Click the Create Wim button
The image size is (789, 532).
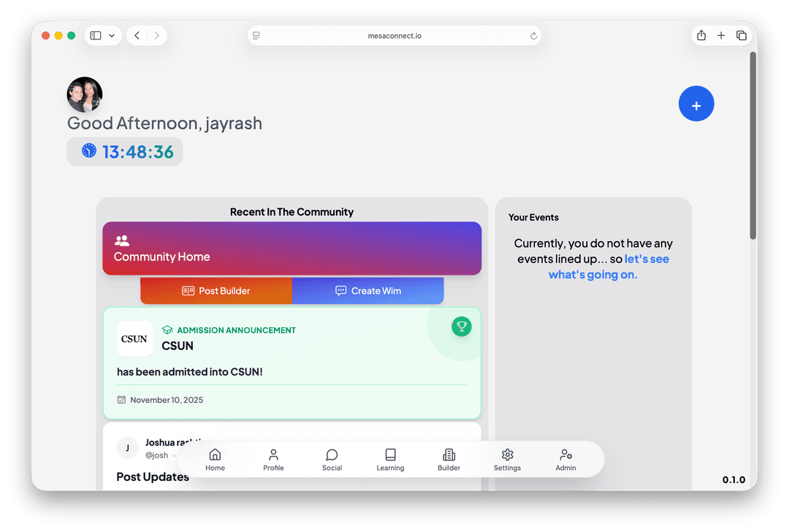point(368,291)
